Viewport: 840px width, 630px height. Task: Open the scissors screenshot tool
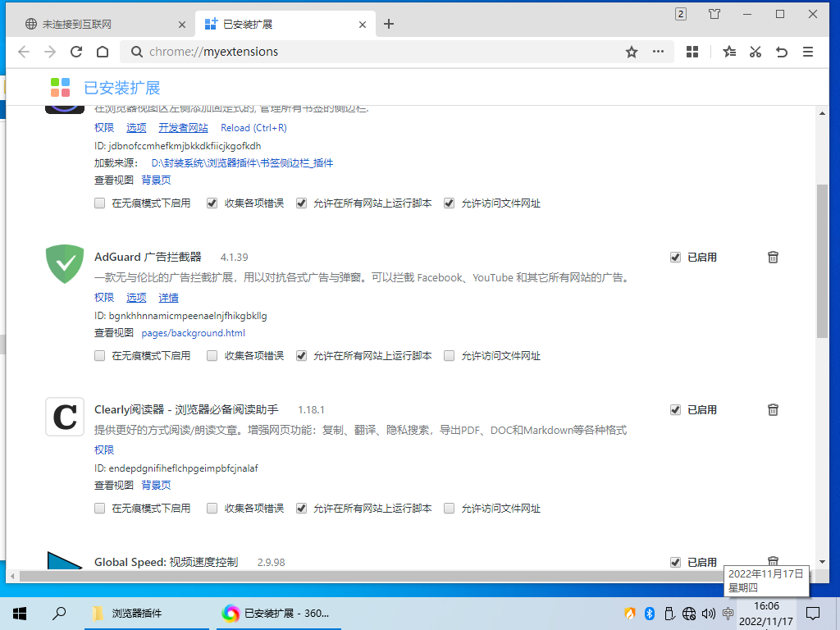(x=756, y=52)
